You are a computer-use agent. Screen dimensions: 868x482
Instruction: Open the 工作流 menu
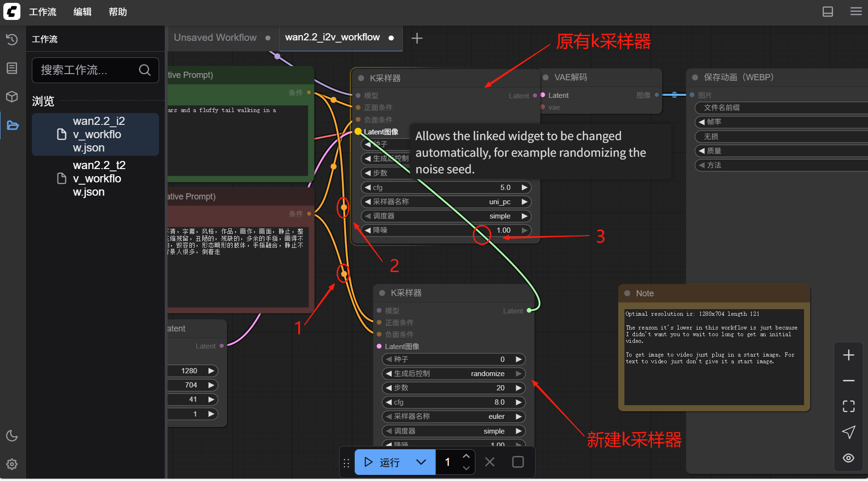42,12
